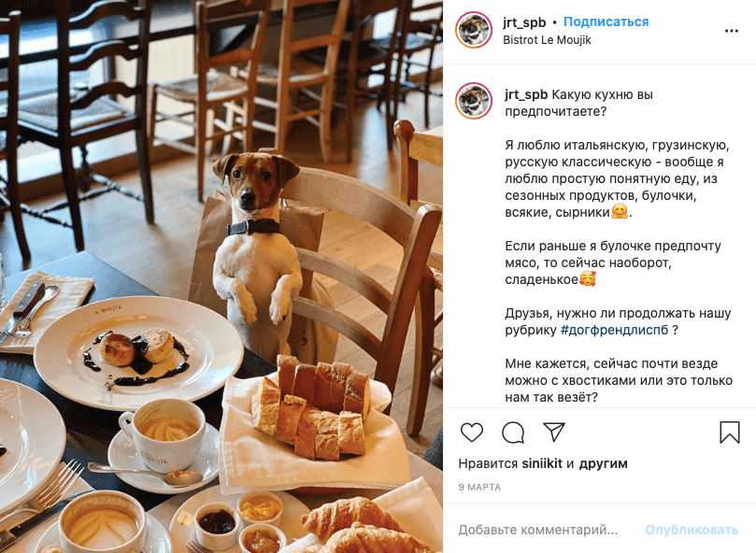The width and height of the screenshot is (756, 553).
Task: Click jrt_spb avatar beside the caption
Action: [474, 101]
